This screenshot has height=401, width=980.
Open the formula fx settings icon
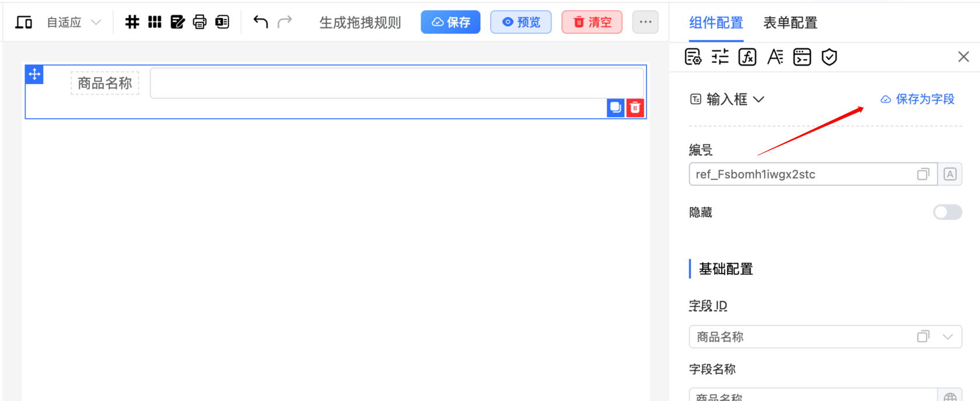[747, 57]
